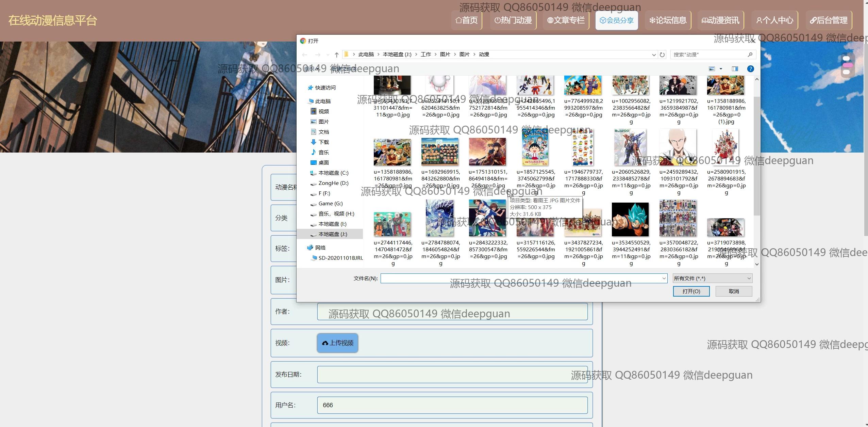Select drive Game (G:)
This screenshot has height=427, width=868.
(330, 203)
